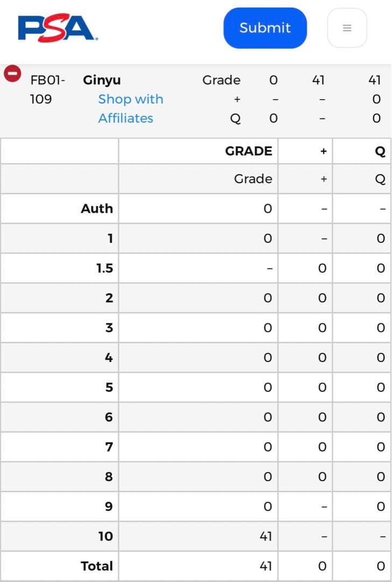Click the Ginyu card name
Viewport: 392px width, 582px height.
point(102,80)
